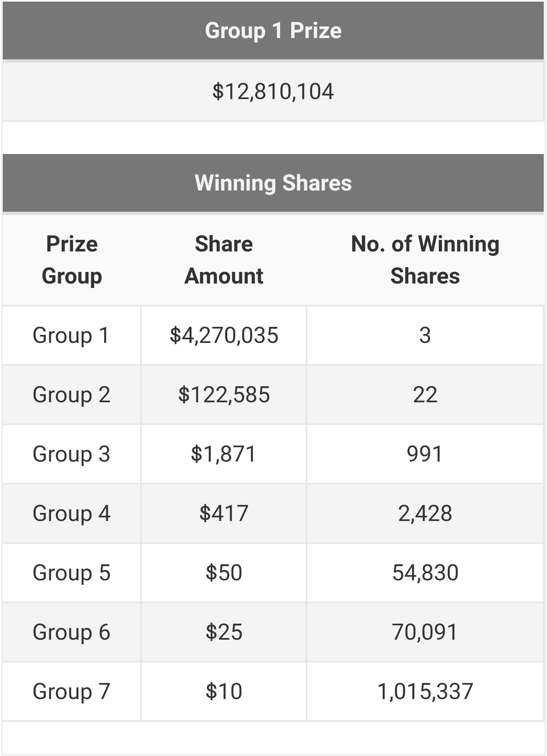This screenshot has height=756, width=547.
Task: Click the 991 winning shares cell
Action: pos(425,454)
